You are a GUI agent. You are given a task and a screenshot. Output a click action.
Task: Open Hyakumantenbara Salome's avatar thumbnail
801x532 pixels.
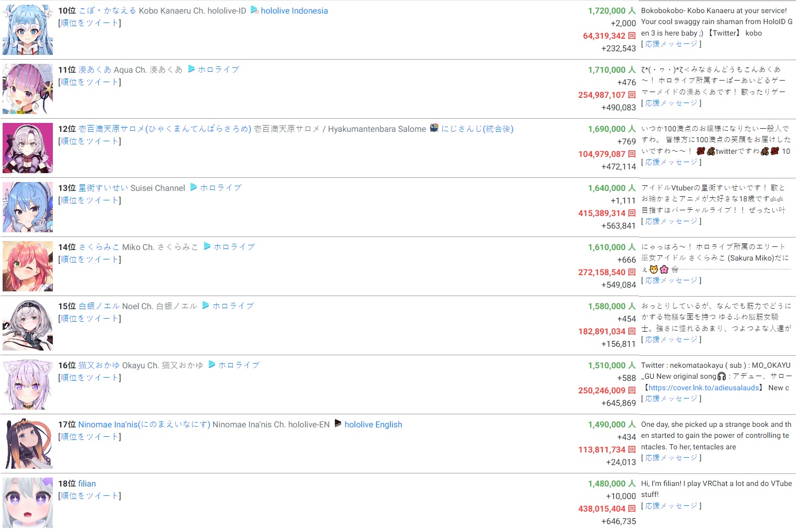[28, 148]
